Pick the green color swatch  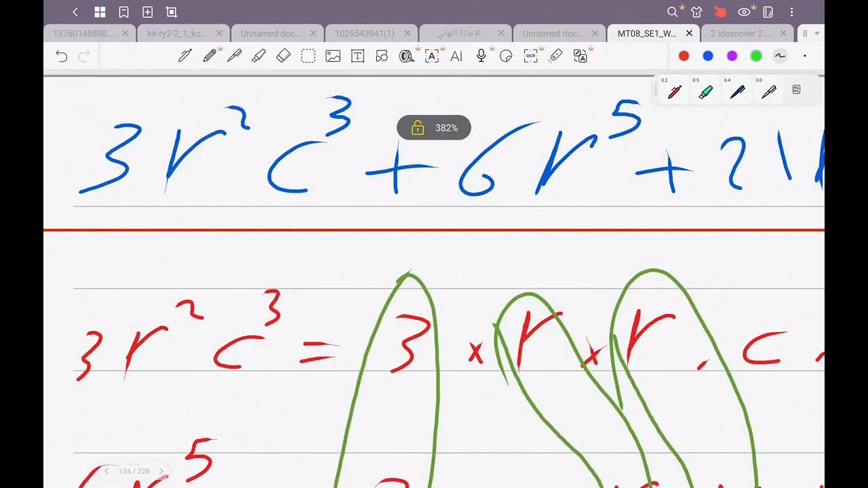756,56
